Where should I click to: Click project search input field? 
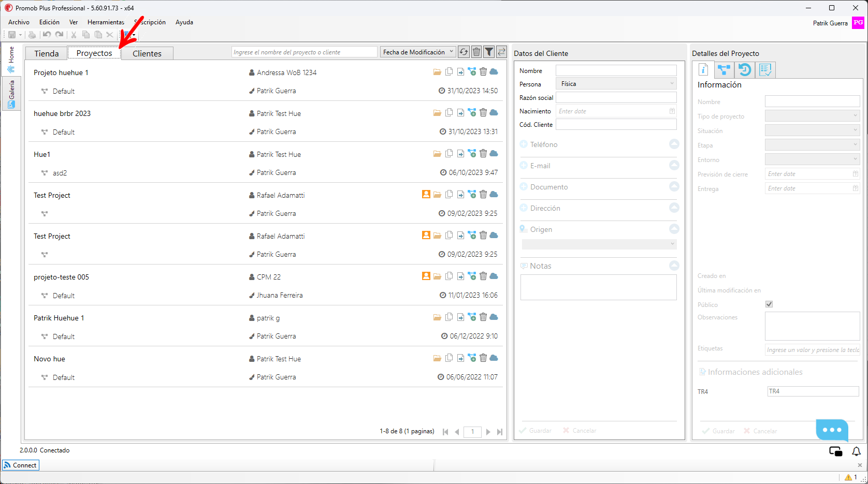(x=305, y=52)
